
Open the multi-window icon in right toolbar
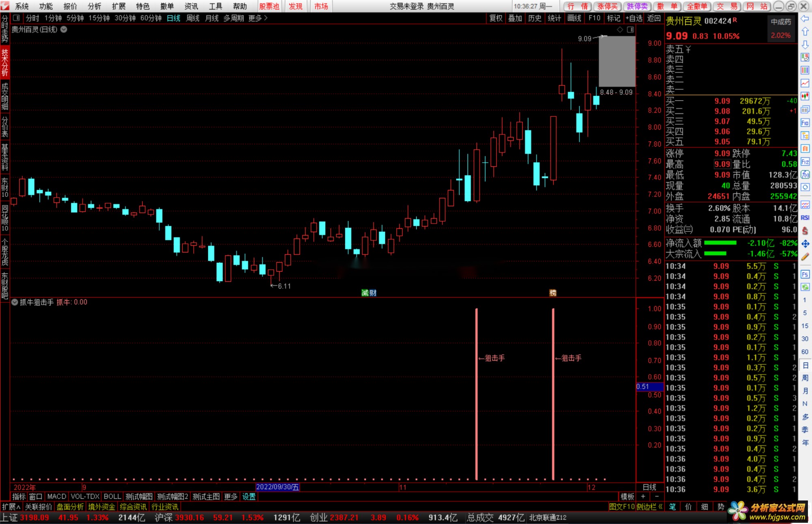pos(805,110)
